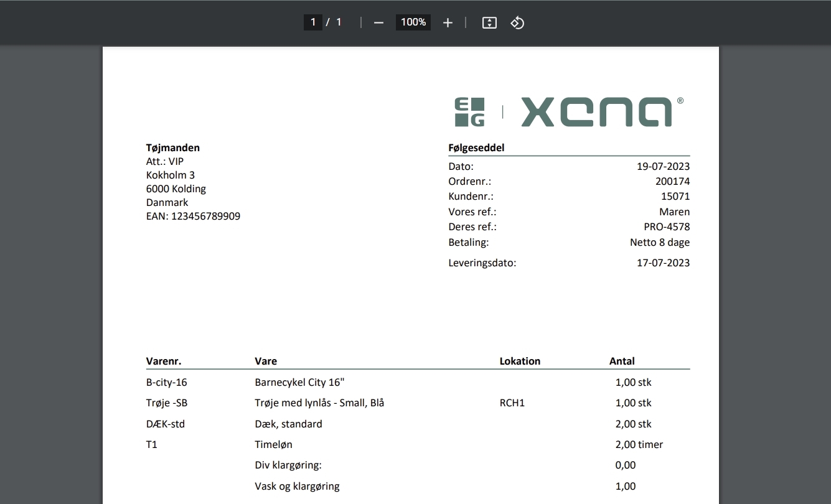The height and width of the screenshot is (504, 831).
Task: Click the Antal column header
Action: (622, 361)
